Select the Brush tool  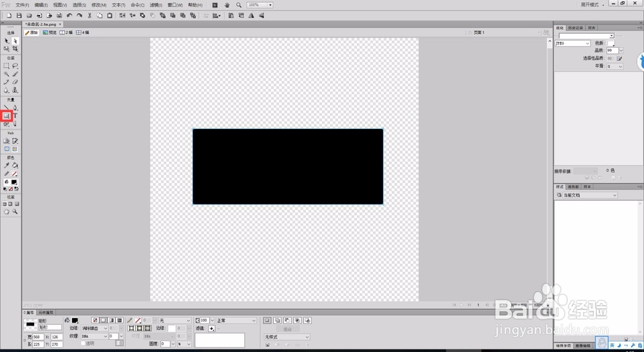(x=15, y=74)
